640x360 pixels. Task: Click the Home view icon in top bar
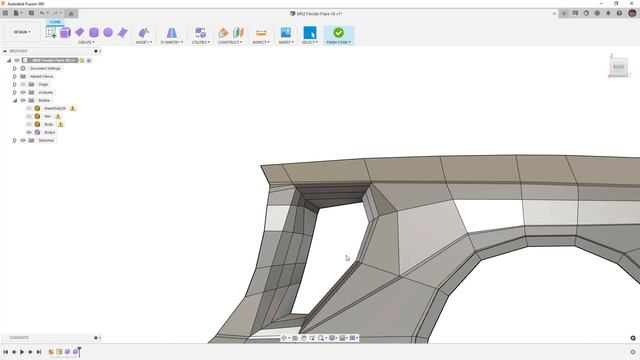[71, 13]
